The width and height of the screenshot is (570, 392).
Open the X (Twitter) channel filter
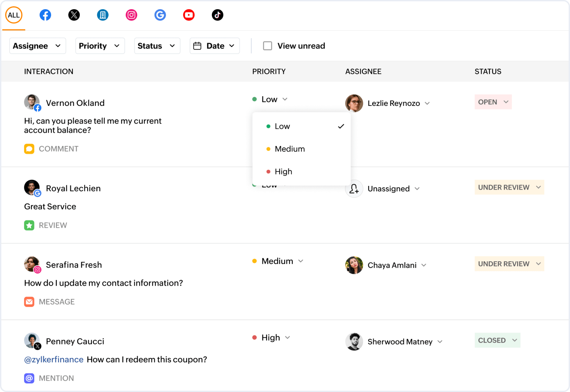[74, 15]
